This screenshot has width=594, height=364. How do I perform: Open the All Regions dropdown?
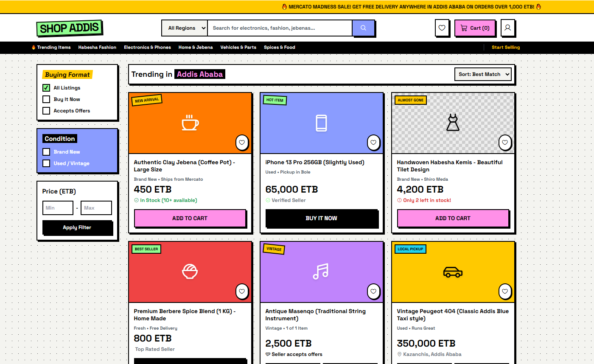coord(185,28)
